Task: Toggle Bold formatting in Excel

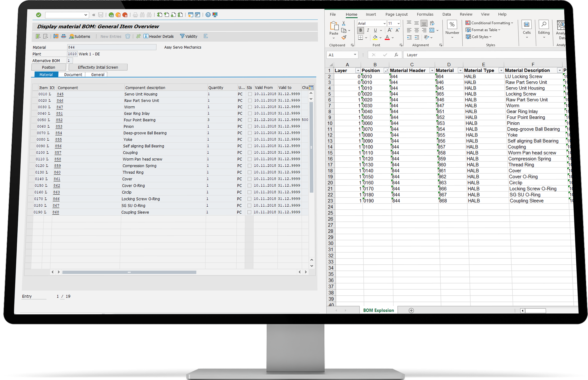Action: (x=360, y=30)
